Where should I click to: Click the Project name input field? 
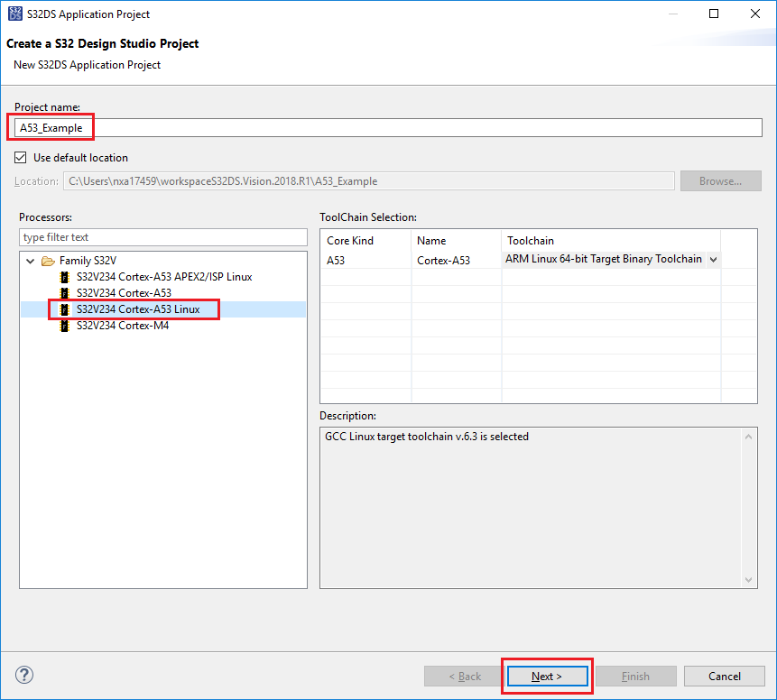(388, 128)
